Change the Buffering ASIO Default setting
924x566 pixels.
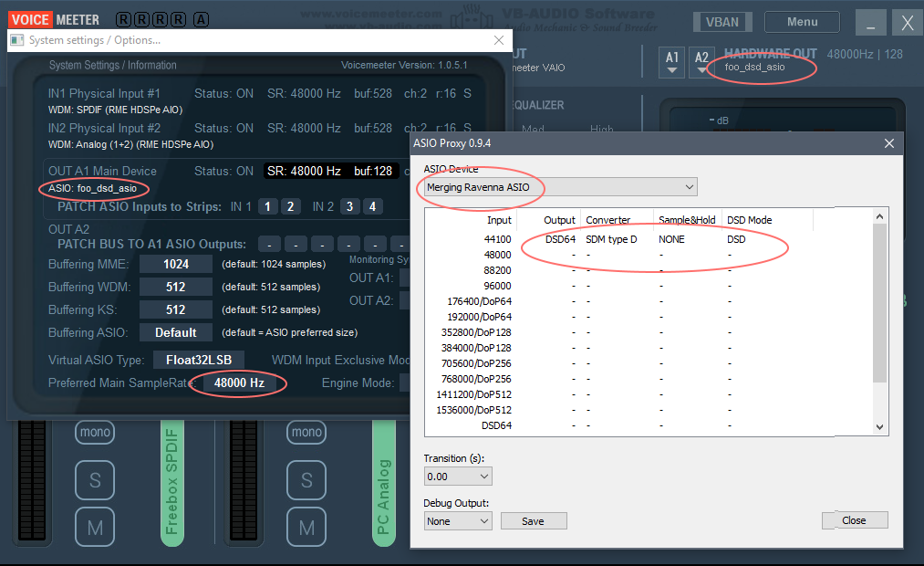click(176, 332)
